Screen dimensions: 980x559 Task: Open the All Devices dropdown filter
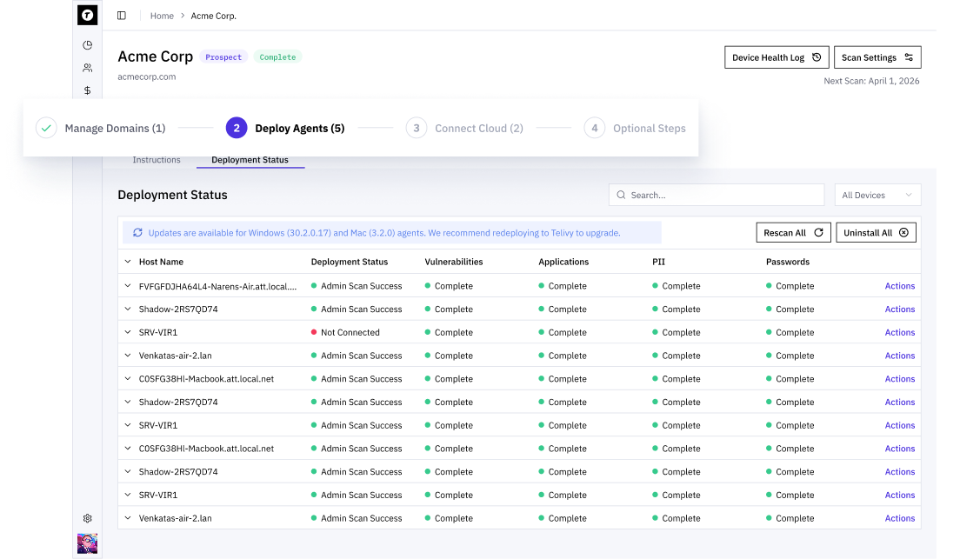point(877,196)
